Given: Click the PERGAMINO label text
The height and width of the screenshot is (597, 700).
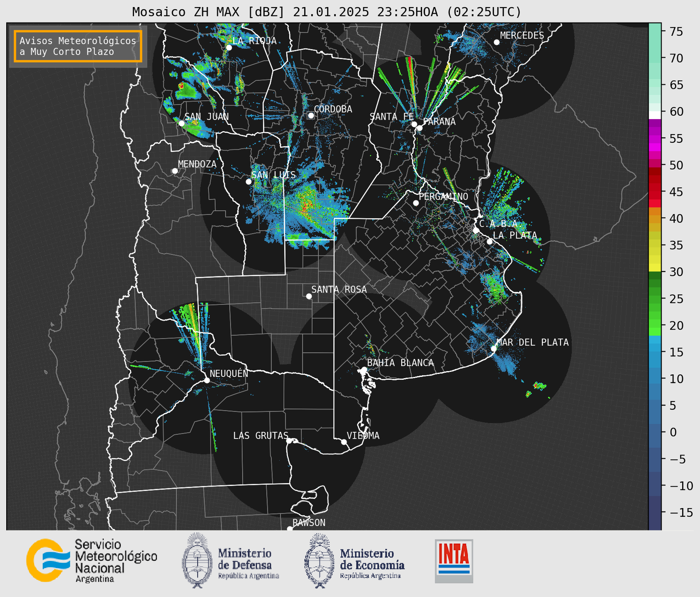Looking at the screenshot, I should pos(443,196).
